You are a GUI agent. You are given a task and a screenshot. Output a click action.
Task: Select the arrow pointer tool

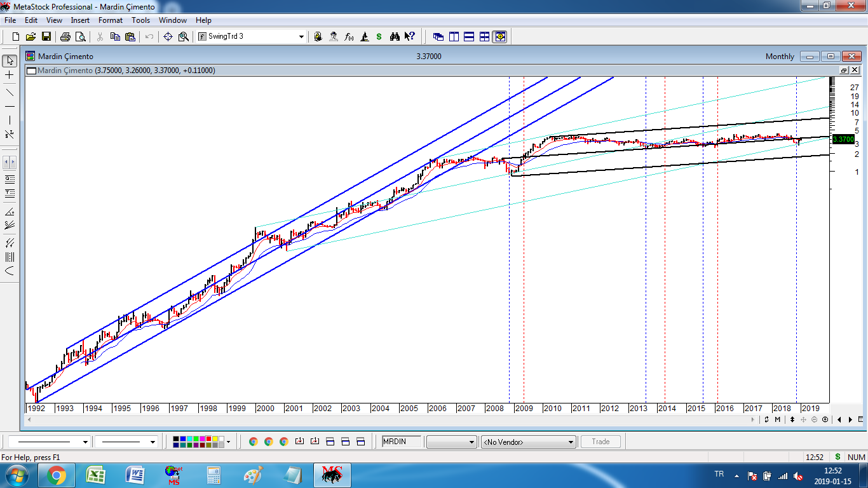pos(10,61)
